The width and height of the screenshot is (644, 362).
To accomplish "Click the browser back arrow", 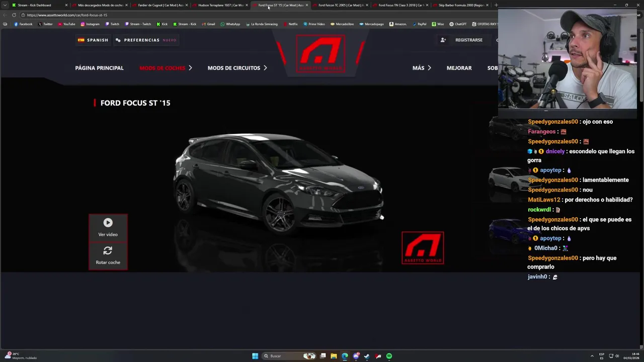I will [5, 15].
